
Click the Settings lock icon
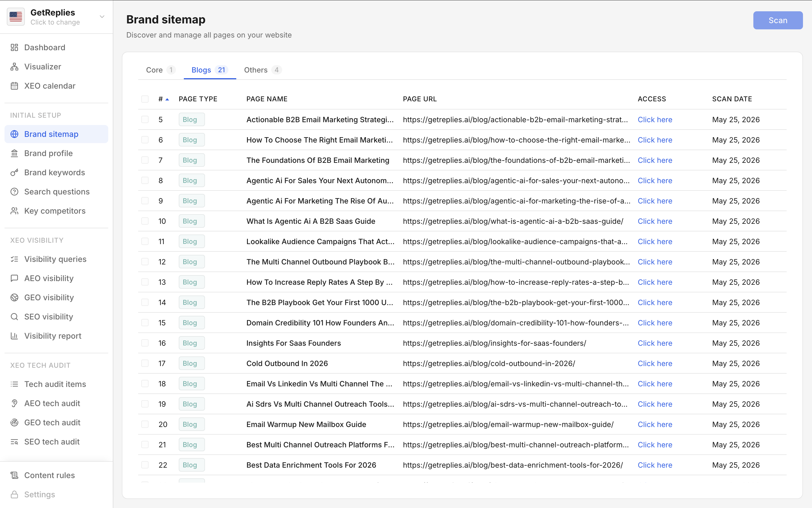pyautogui.click(x=14, y=494)
